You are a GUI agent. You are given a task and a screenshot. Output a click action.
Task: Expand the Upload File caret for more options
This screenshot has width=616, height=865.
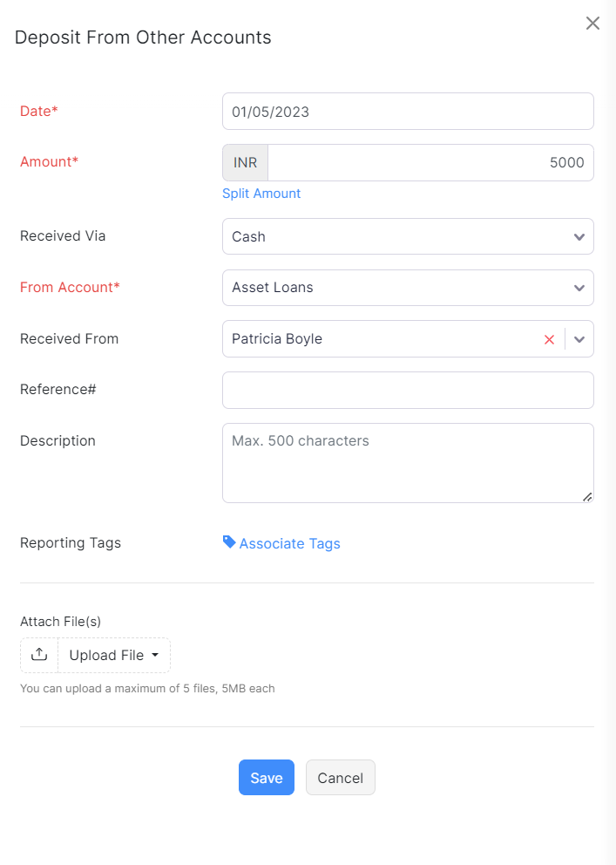pos(154,655)
